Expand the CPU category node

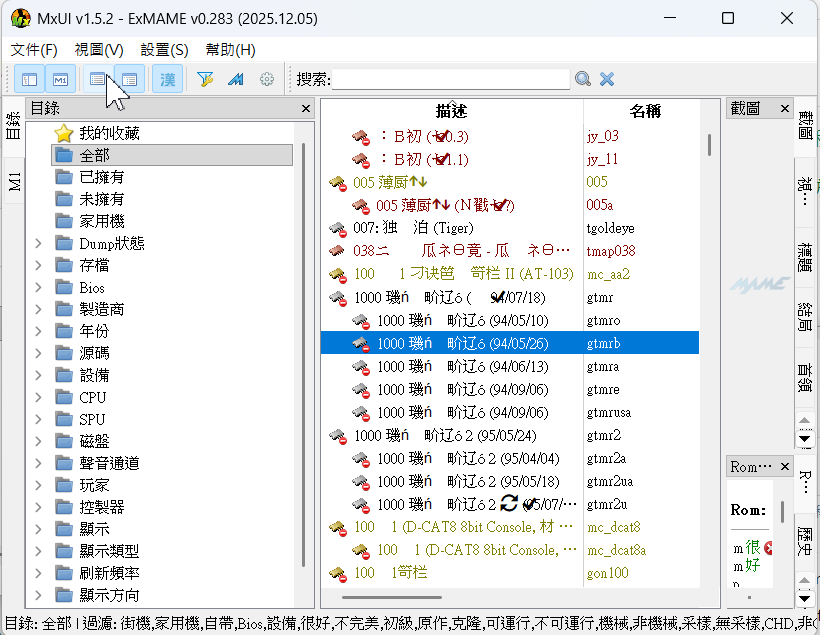tap(38, 397)
